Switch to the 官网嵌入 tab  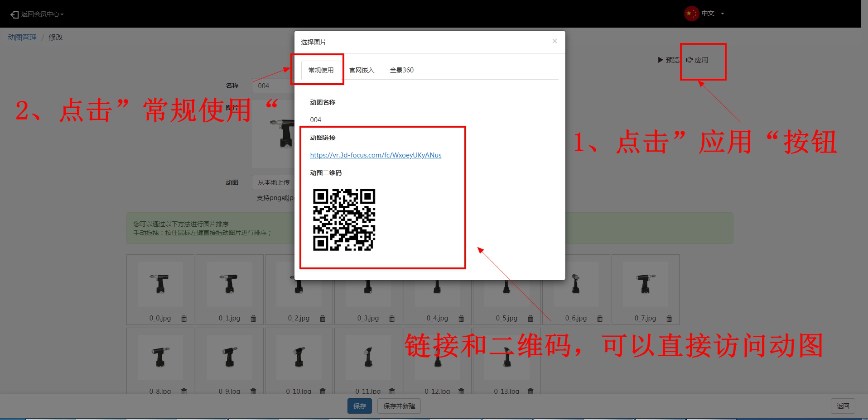coord(362,70)
